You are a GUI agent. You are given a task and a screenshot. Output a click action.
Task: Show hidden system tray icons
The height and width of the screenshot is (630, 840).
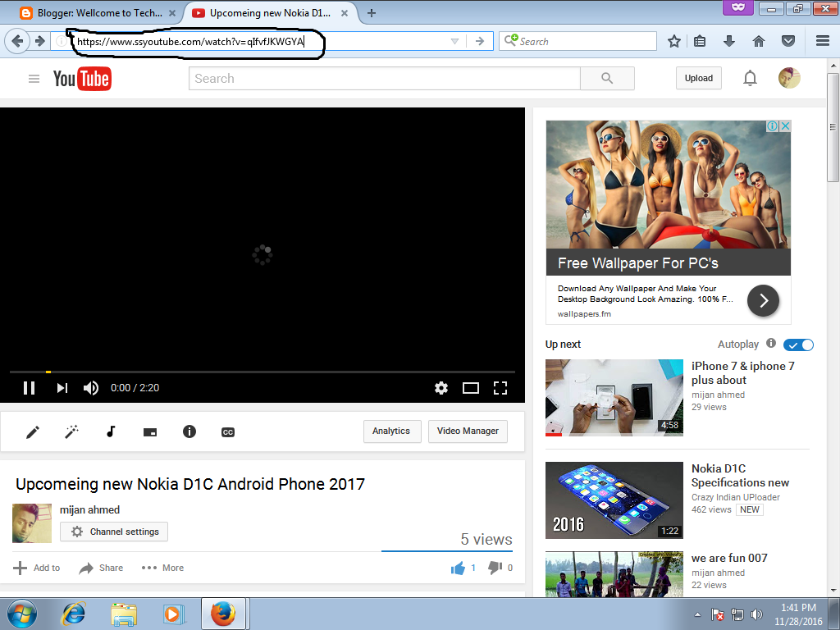point(697,614)
